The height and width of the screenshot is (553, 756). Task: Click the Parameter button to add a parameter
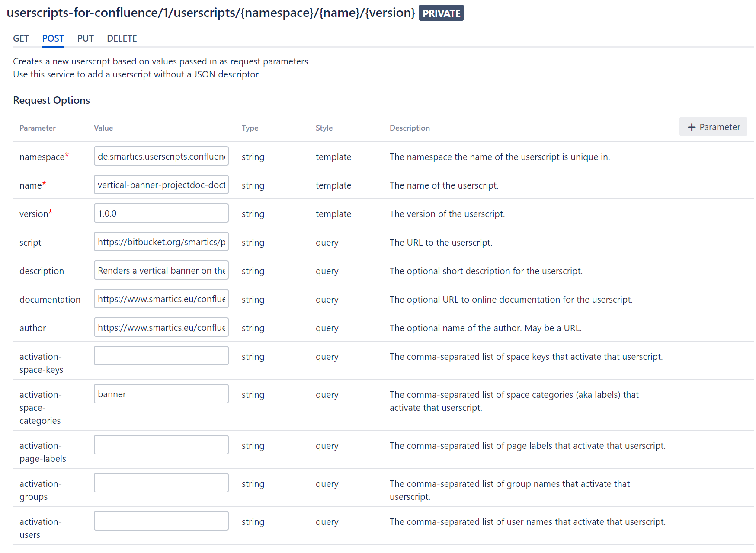coord(713,127)
